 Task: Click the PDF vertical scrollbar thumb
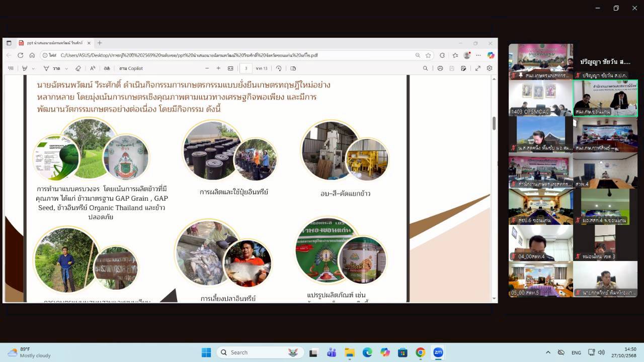[494, 123]
